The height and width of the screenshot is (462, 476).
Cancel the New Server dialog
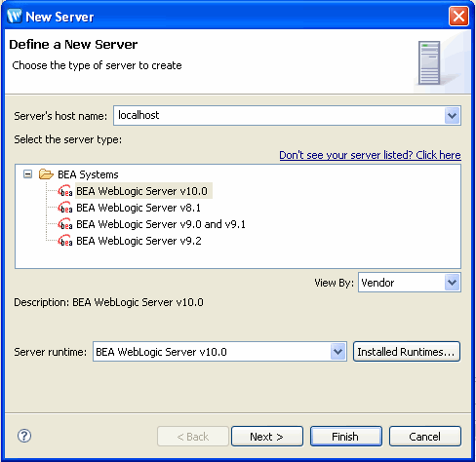tap(425, 437)
